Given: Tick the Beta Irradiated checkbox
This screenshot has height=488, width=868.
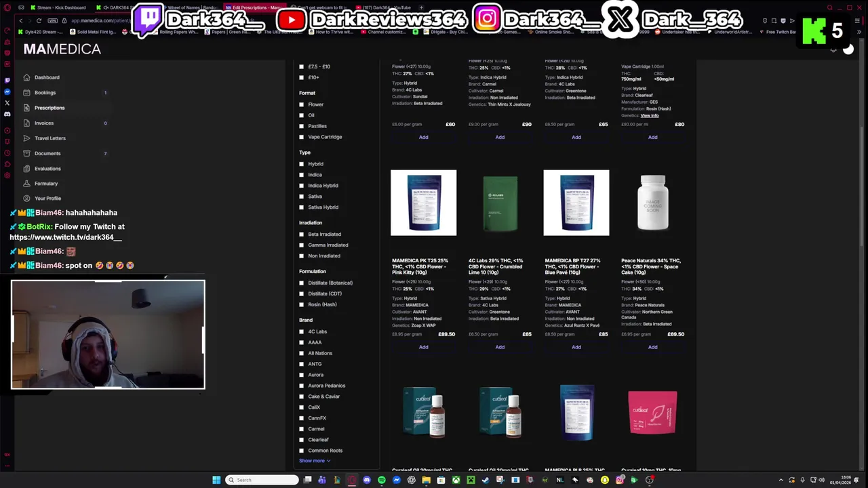Looking at the screenshot, I should click(x=302, y=235).
